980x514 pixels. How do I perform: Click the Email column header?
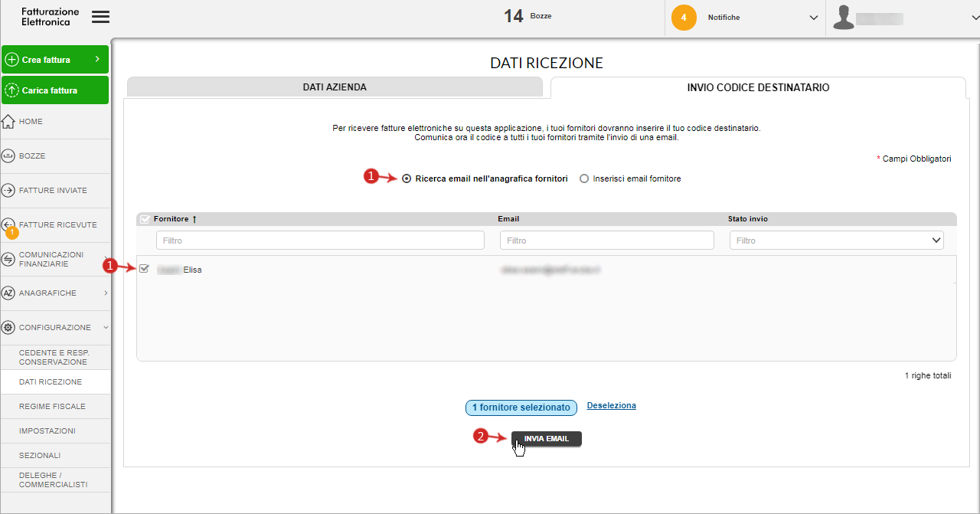coord(508,219)
